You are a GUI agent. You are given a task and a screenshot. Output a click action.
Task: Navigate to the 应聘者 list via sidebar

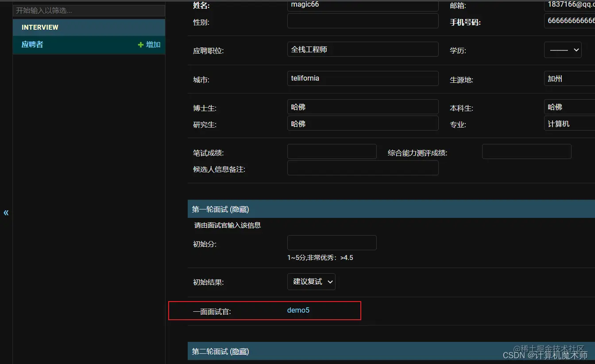click(x=32, y=44)
